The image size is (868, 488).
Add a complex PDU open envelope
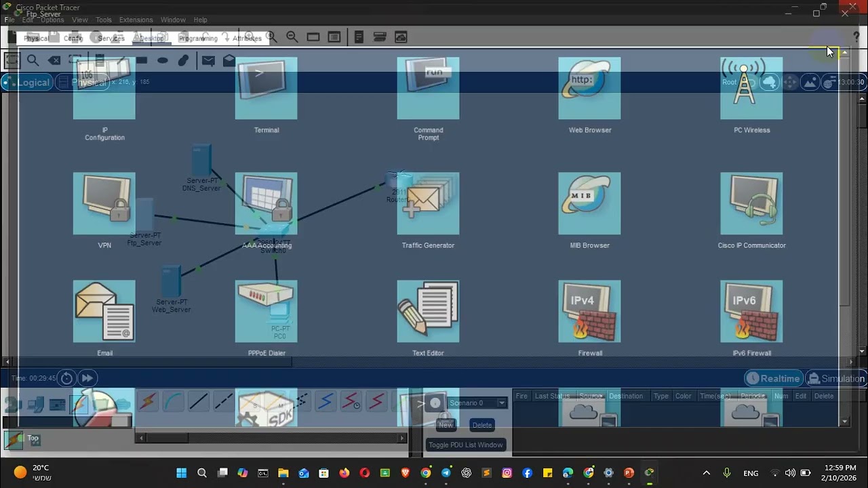coord(229,60)
